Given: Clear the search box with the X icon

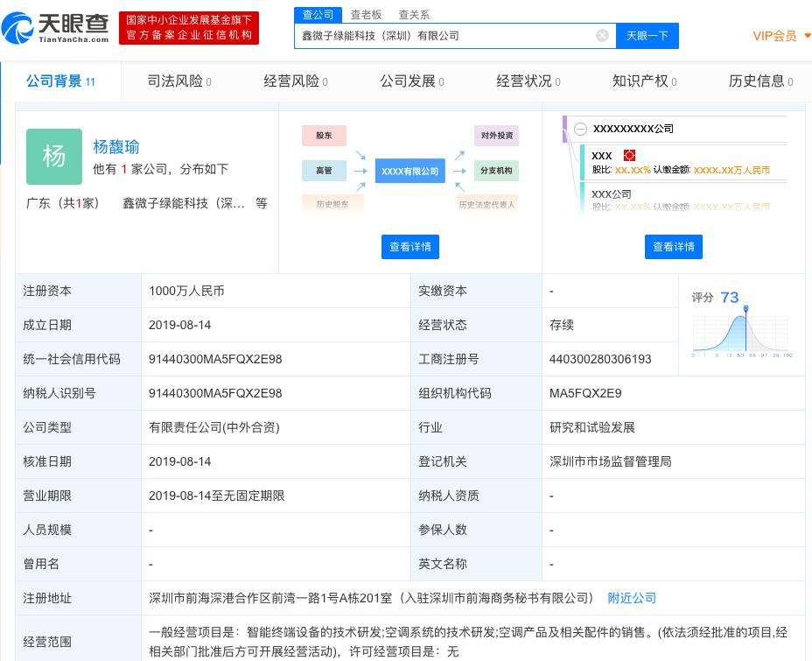Looking at the screenshot, I should pos(602,35).
